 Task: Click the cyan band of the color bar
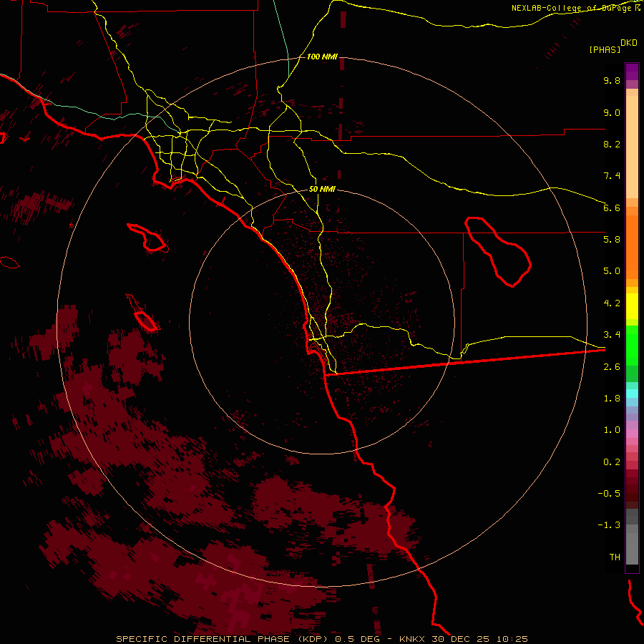coord(632,394)
